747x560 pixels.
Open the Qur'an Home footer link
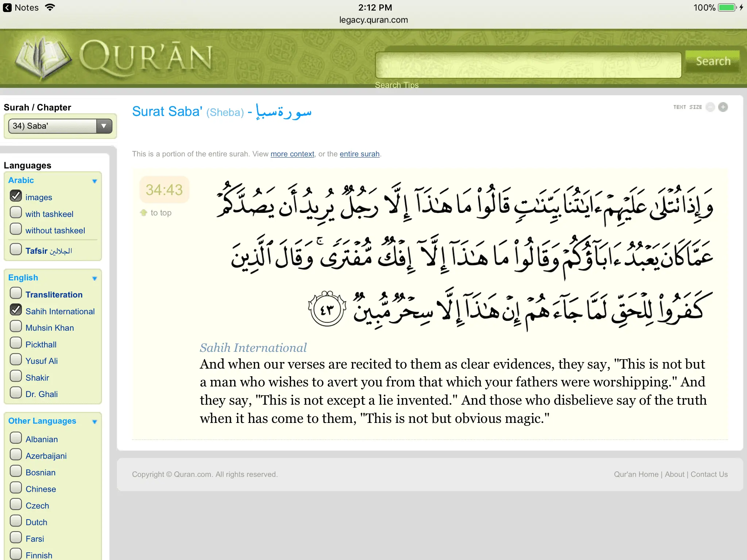click(x=636, y=474)
